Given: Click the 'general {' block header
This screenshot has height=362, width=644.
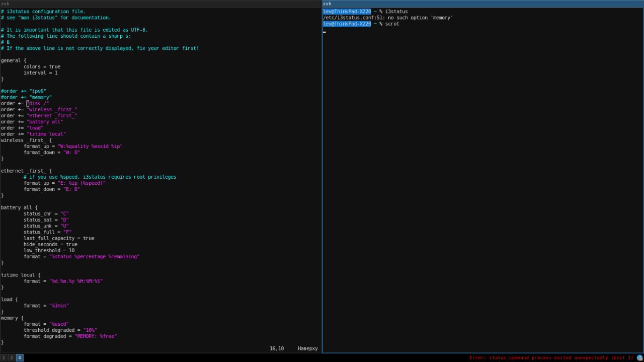Looking at the screenshot, I should point(14,60).
